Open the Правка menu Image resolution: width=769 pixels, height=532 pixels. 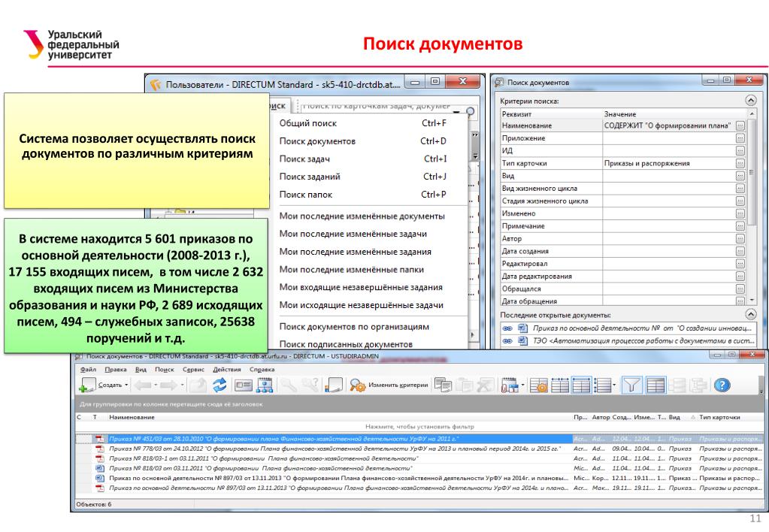(x=115, y=370)
